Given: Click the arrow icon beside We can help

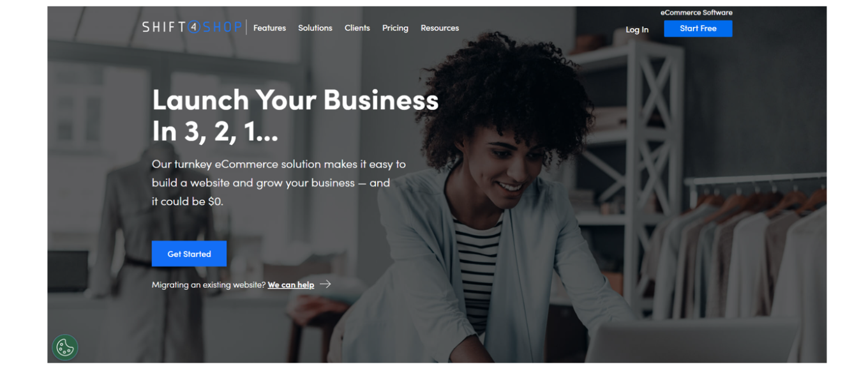Looking at the screenshot, I should [x=325, y=284].
